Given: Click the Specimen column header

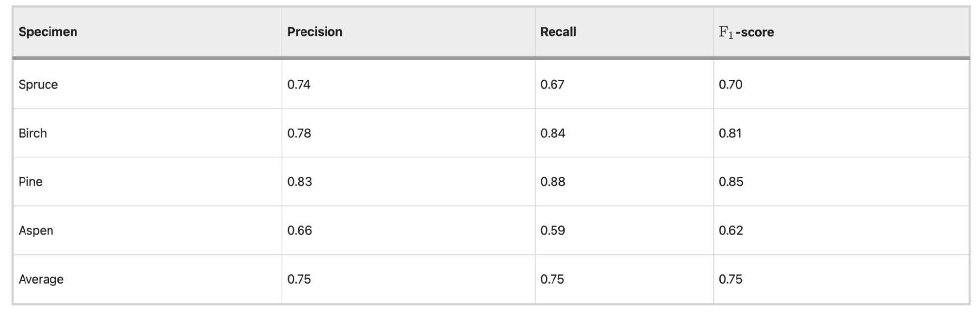Looking at the screenshot, I should 48,32.
